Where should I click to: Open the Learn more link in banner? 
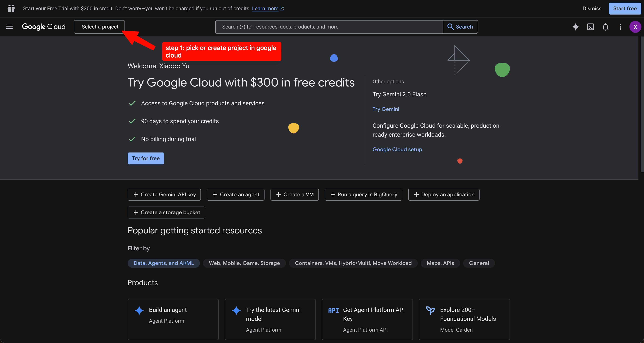click(x=265, y=9)
